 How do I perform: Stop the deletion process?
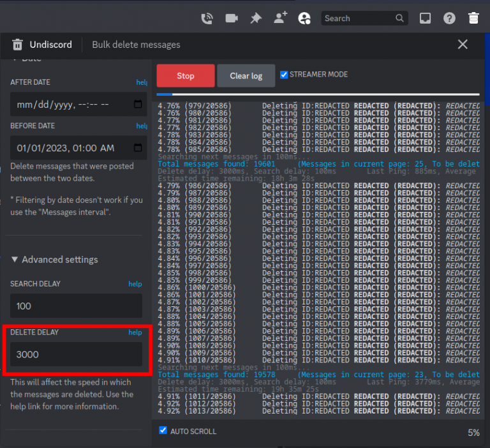(x=186, y=76)
